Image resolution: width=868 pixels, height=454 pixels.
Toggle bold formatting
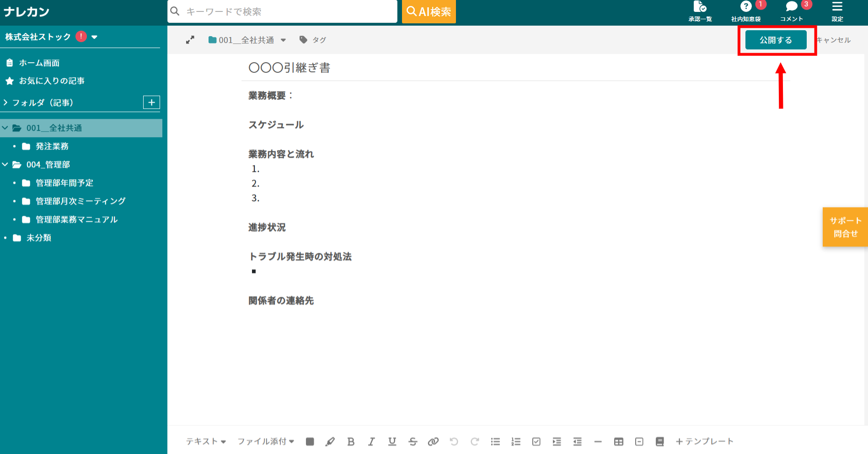tap(351, 441)
